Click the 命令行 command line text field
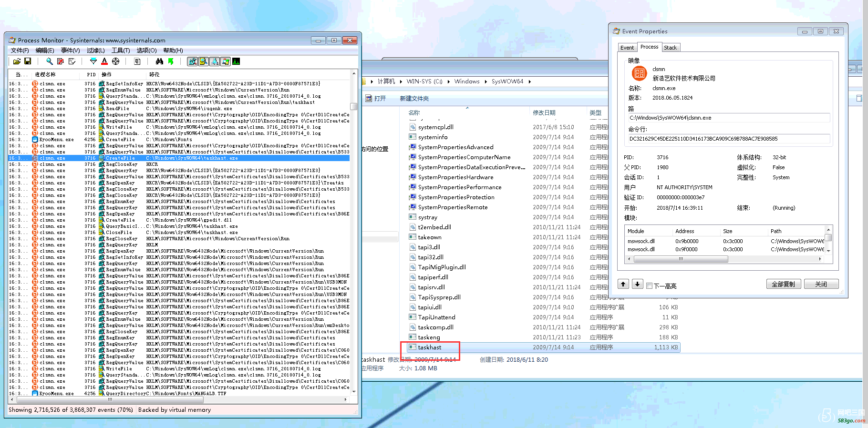This screenshot has width=868, height=428. (x=729, y=139)
